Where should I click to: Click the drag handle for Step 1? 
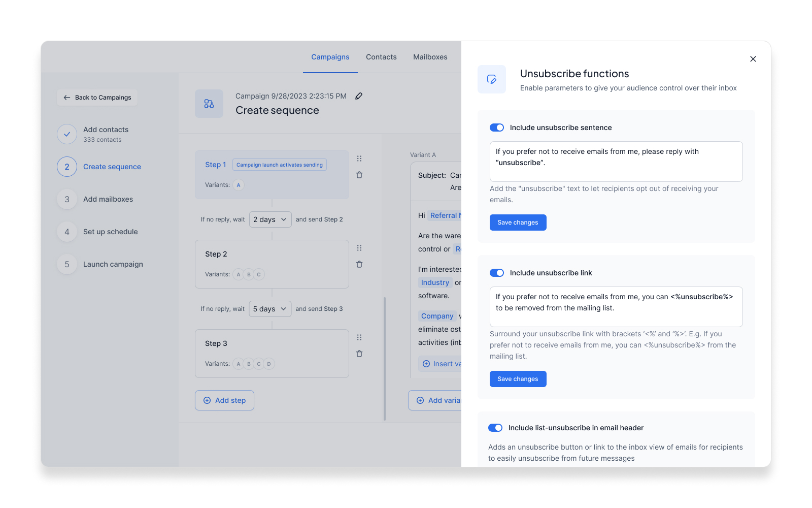coord(359,158)
